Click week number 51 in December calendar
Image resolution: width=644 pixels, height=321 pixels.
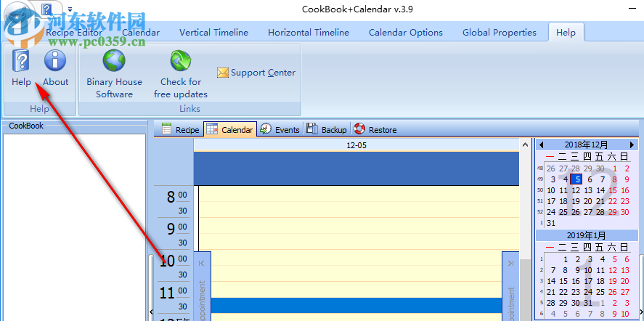click(539, 201)
